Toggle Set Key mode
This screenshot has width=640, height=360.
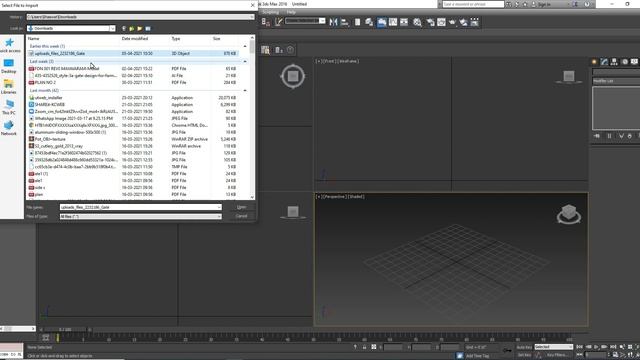[x=524, y=355]
